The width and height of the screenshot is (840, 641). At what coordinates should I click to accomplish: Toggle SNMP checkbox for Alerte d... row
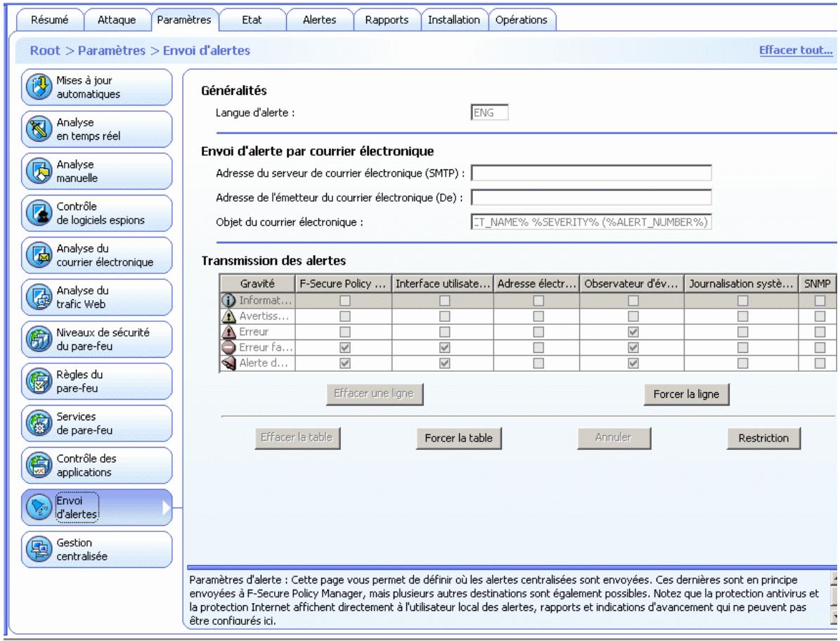pos(820,363)
